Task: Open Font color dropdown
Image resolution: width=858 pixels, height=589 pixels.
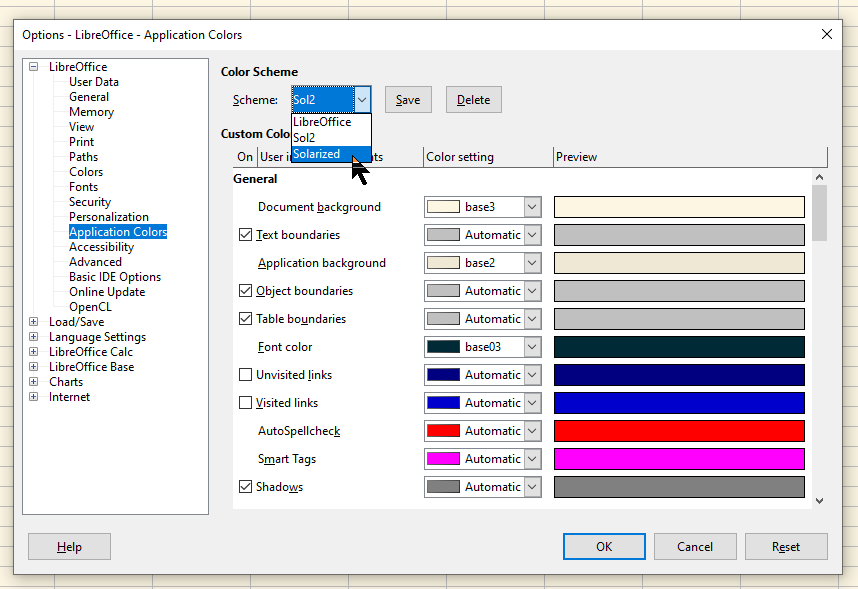Action: (532, 347)
